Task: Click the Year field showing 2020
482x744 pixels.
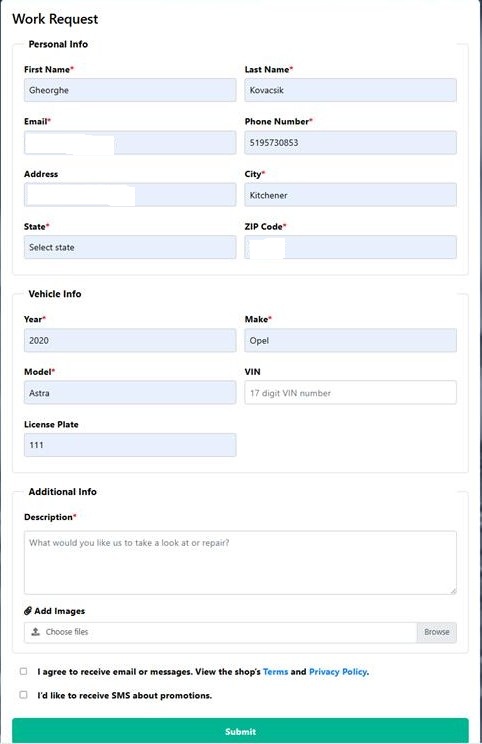Action: [130, 340]
